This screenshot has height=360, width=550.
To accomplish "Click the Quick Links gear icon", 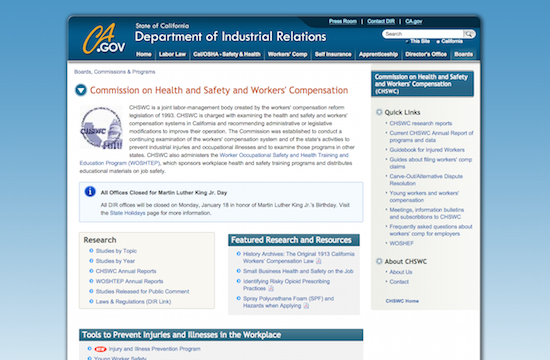I will [379, 112].
